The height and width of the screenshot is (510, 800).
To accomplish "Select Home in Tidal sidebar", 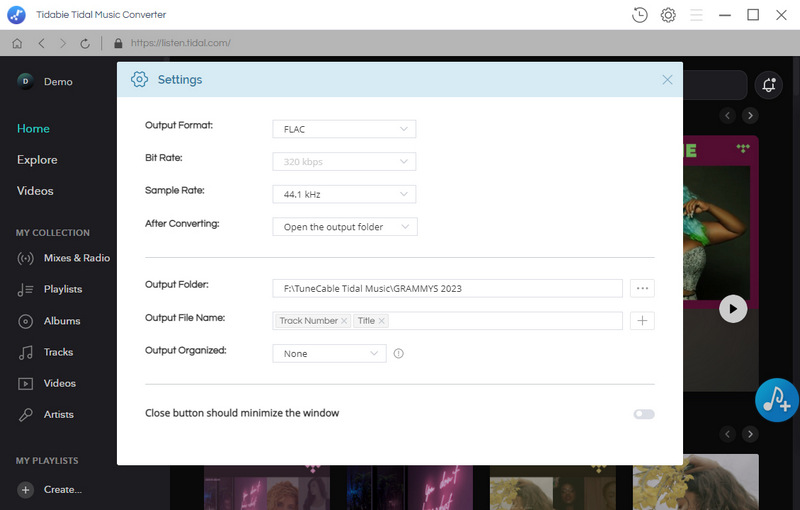I will tap(33, 129).
